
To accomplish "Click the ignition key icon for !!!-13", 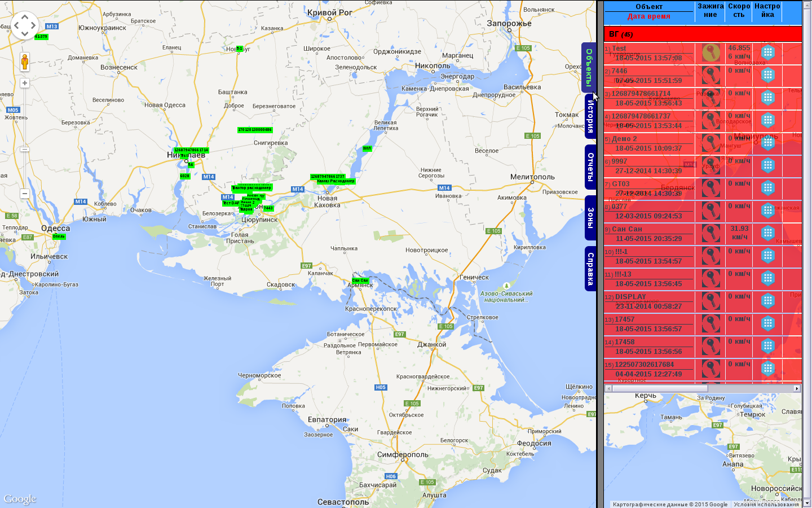I will 710,279.
